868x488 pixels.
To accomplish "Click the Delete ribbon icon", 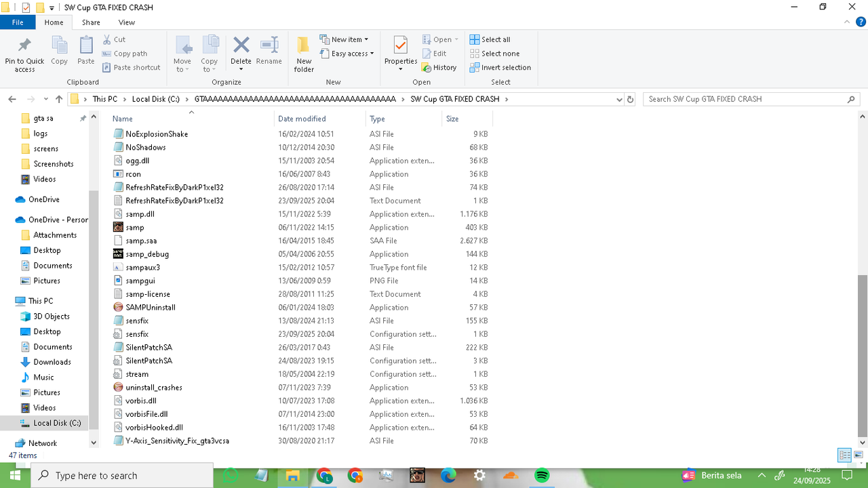I will 241,46.
